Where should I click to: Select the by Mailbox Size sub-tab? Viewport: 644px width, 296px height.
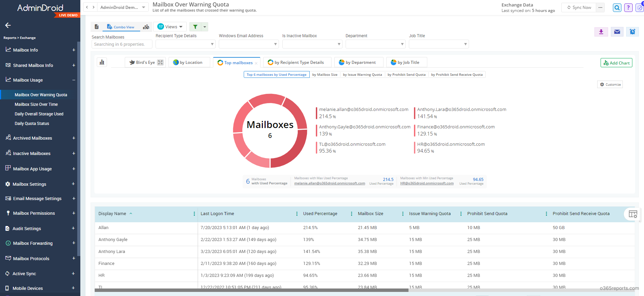(x=325, y=74)
